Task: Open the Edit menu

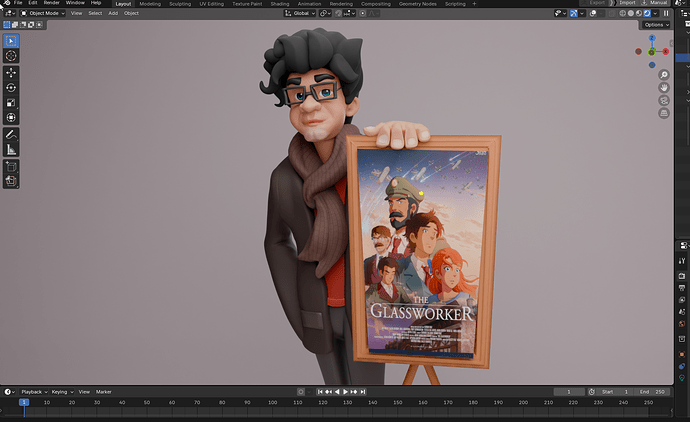Action: (x=33, y=3)
